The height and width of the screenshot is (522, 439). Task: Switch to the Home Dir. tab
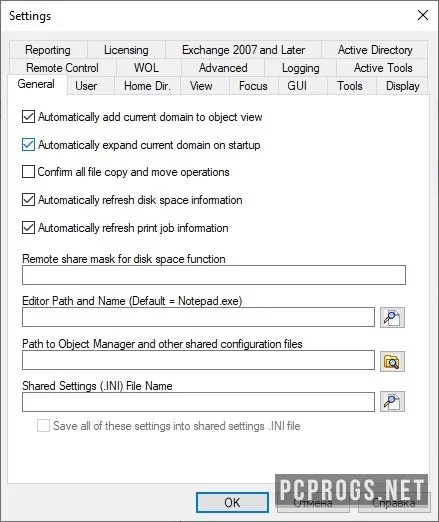point(147,86)
